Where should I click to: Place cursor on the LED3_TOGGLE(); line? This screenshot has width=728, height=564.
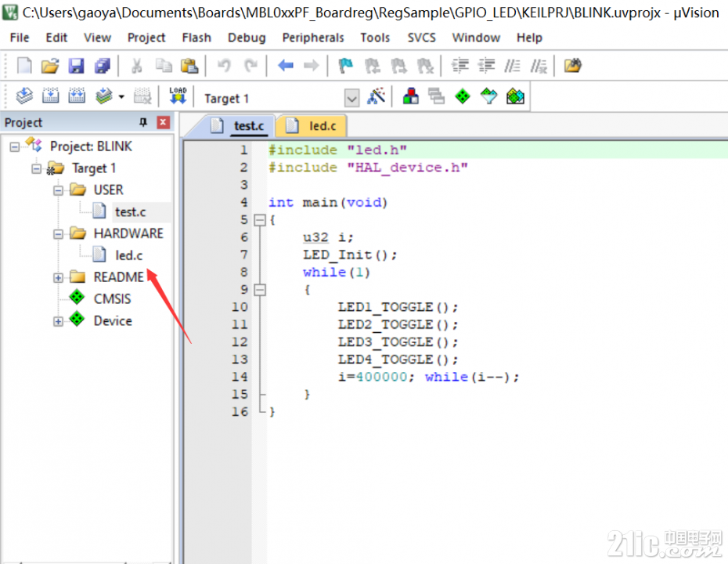(398, 342)
